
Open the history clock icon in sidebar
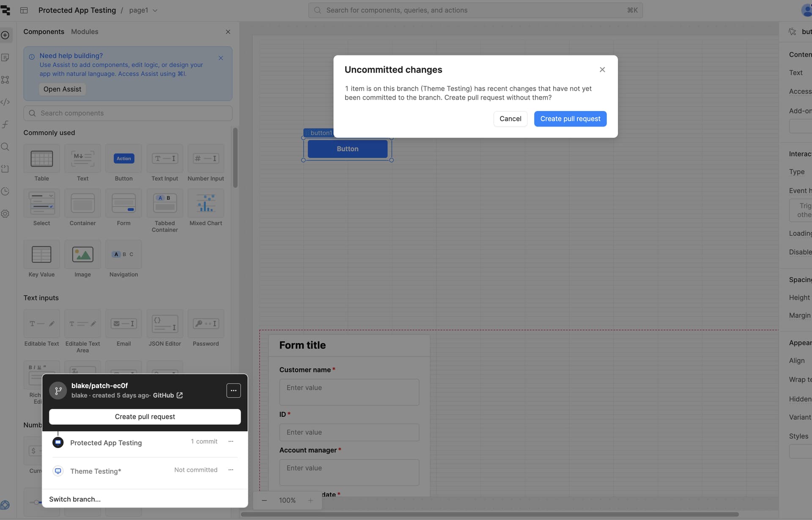point(5,191)
